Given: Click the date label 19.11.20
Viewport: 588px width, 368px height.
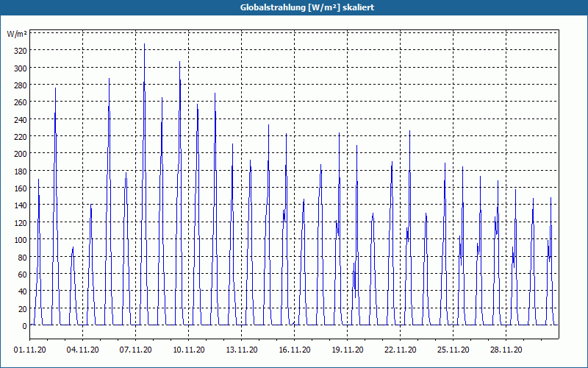Looking at the screenshot, I should tap(347, 350).
